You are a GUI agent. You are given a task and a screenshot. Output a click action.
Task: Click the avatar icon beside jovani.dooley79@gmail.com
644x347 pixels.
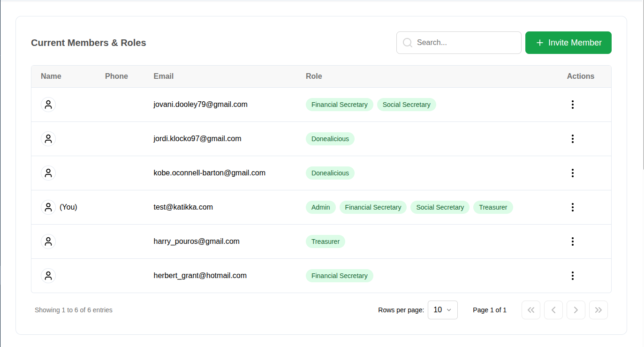click(48, 105)
